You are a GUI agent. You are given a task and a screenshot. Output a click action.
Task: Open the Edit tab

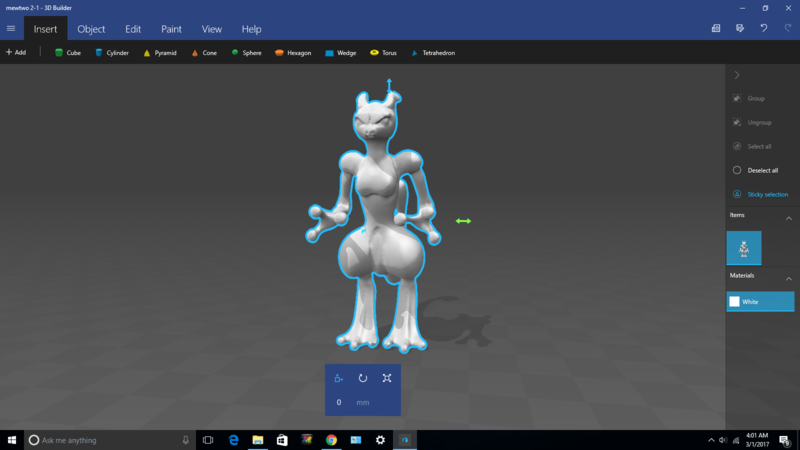click(133, 29)
